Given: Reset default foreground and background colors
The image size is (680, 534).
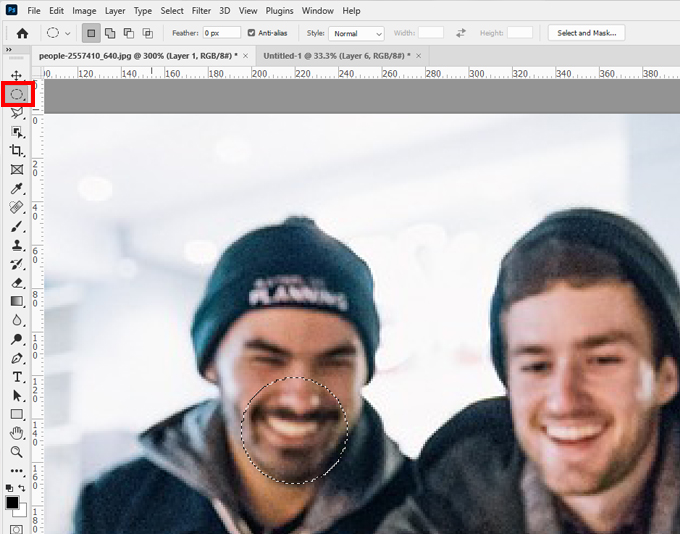Looking at the screenshot, I should point(9,488).
